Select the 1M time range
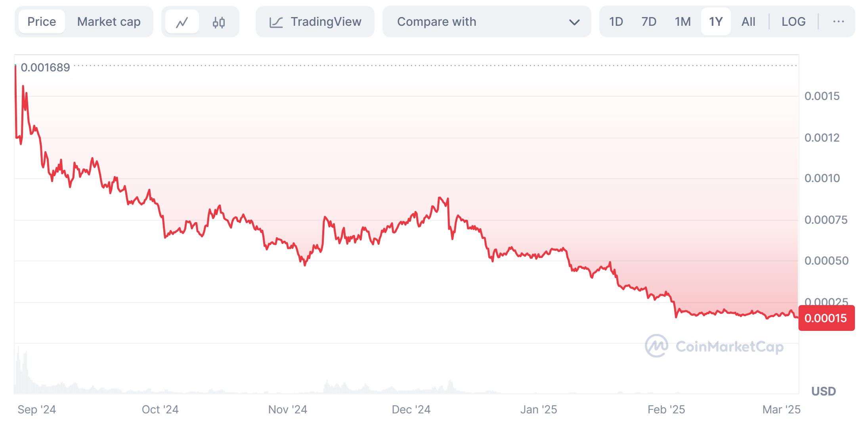Image resolution: width=868 pixels, height=434 pixels. pos(683,22)
